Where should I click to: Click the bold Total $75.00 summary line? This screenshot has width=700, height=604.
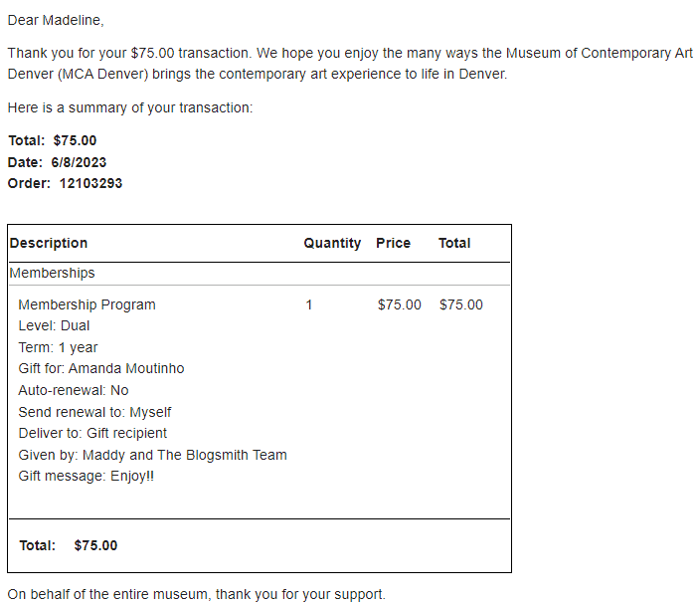[x=53, y=140]
